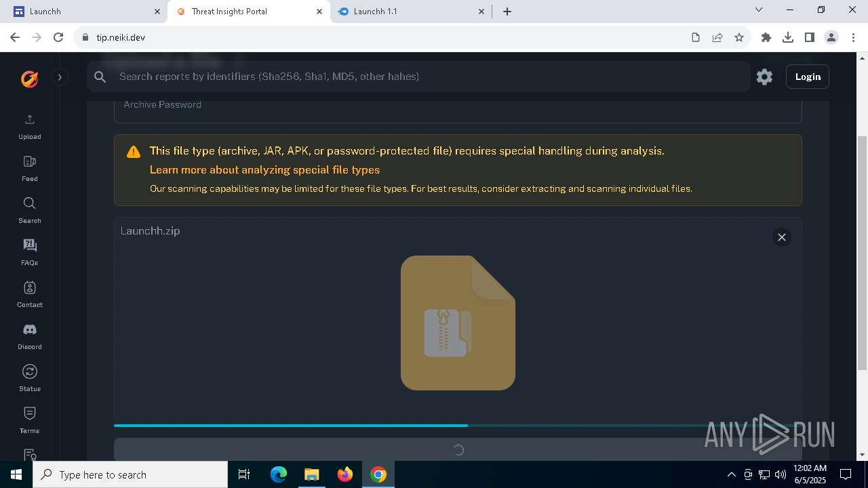Open the Feed sidebar item
This screenshot has width=868, height=488.
coord(29,169)
